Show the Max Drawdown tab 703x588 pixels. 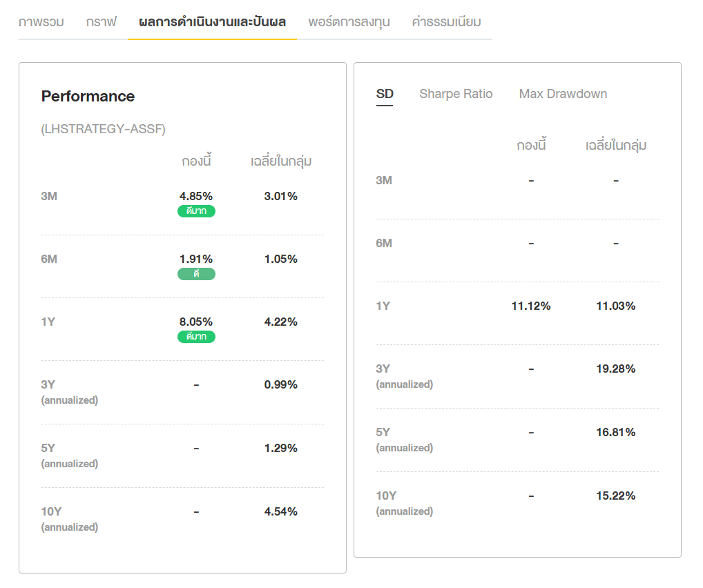click(x=563, y=94)
